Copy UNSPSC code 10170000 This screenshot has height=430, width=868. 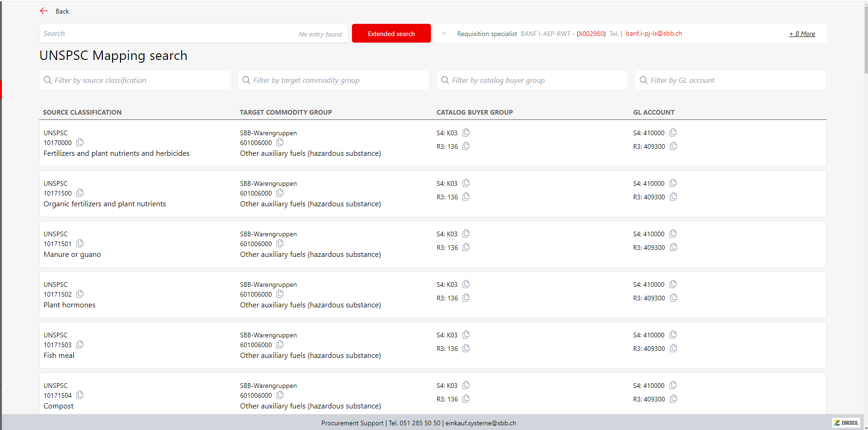pos(80,142)
